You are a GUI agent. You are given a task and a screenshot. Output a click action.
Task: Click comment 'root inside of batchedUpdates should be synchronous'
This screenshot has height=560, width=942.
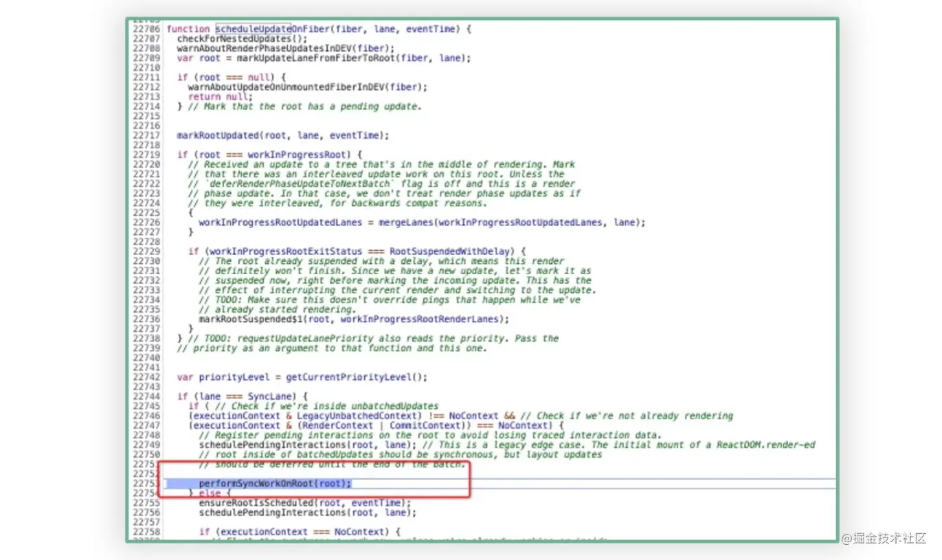[401, 454]
